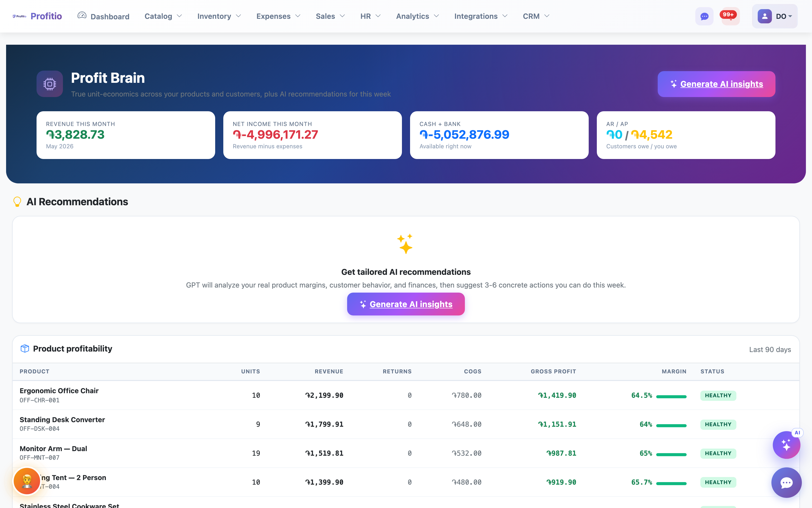Click SKU OFF-CHR-001
The height and width of the screenshot is (508, 812).
click(40, 400)
